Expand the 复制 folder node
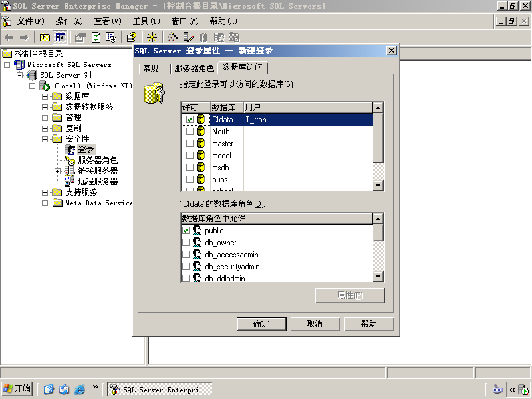The height and width of the screenshot is (399, 532). pos(45,128)
